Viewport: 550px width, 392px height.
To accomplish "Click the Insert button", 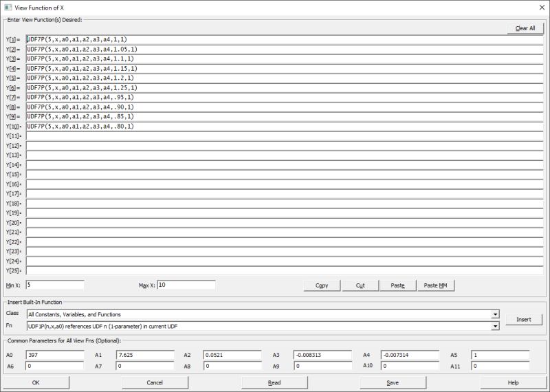I will click(524, 319).
